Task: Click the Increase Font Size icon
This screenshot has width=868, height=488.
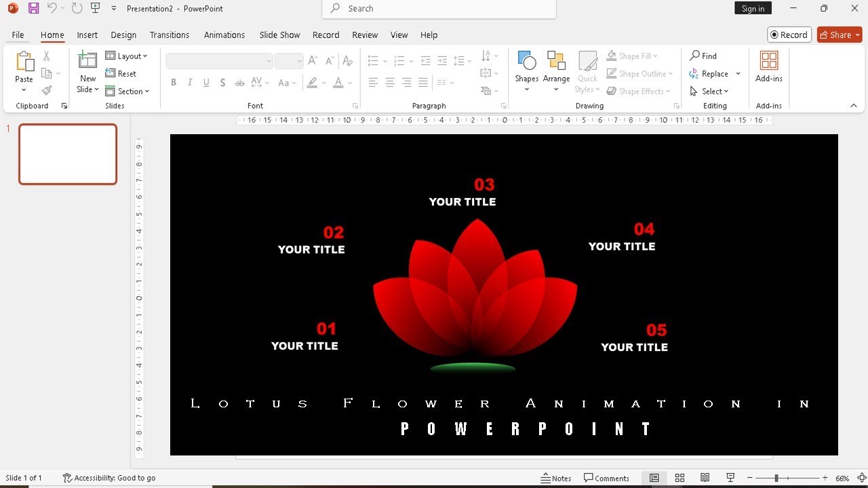Action: pos(313,60)
